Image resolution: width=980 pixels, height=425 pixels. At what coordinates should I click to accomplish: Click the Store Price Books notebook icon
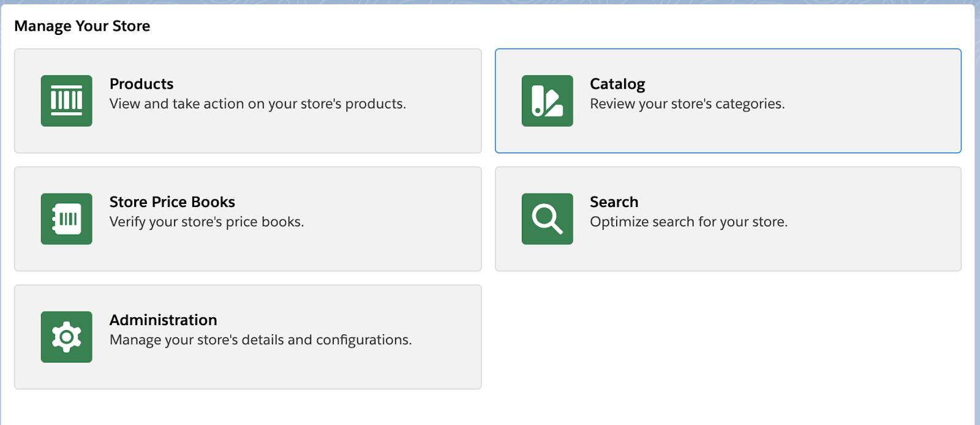[x=66, y=219]
